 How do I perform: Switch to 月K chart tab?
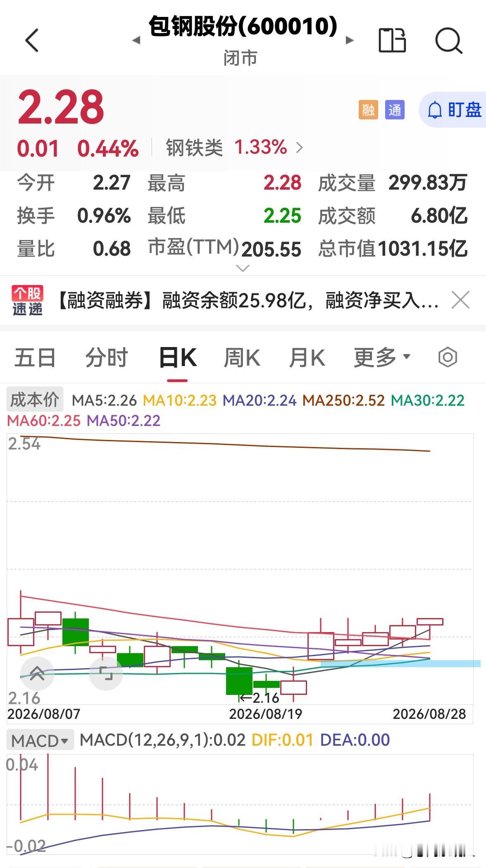(307, 358)
